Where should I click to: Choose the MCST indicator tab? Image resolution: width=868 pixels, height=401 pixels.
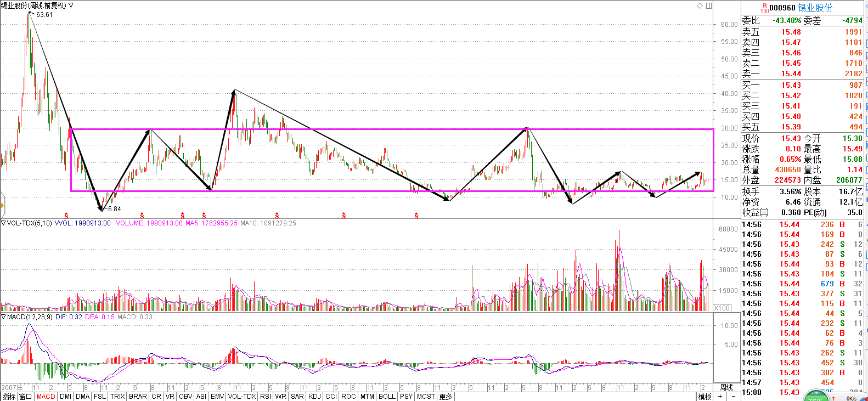click(x=426, y=397)
